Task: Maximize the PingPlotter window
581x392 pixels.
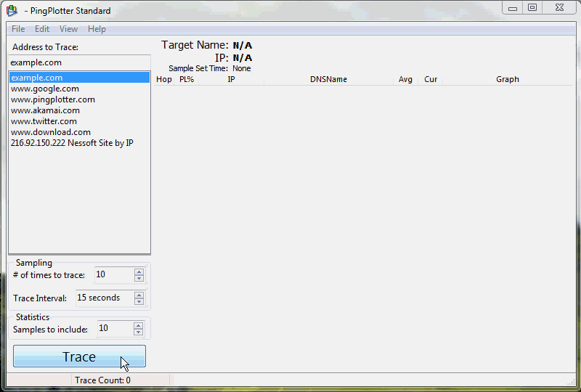Action: pyautogui.click(x=532, y=8)
